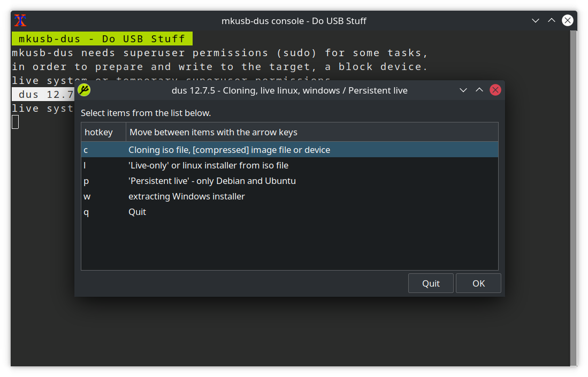Pick 'extracting Windows installer' row
This screenshot has height=377, width=588.
pyautogui.click(x=186, y=196)
